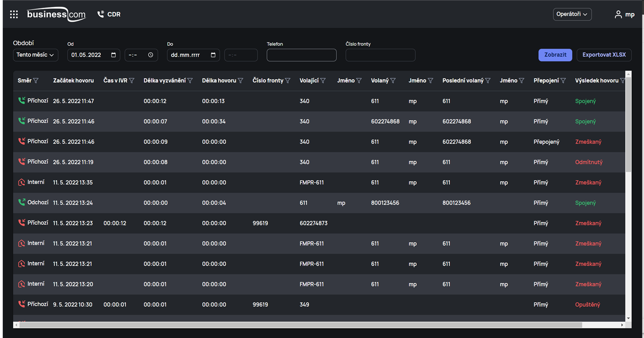Click the Zobrazit button

[x=555, y=55]
